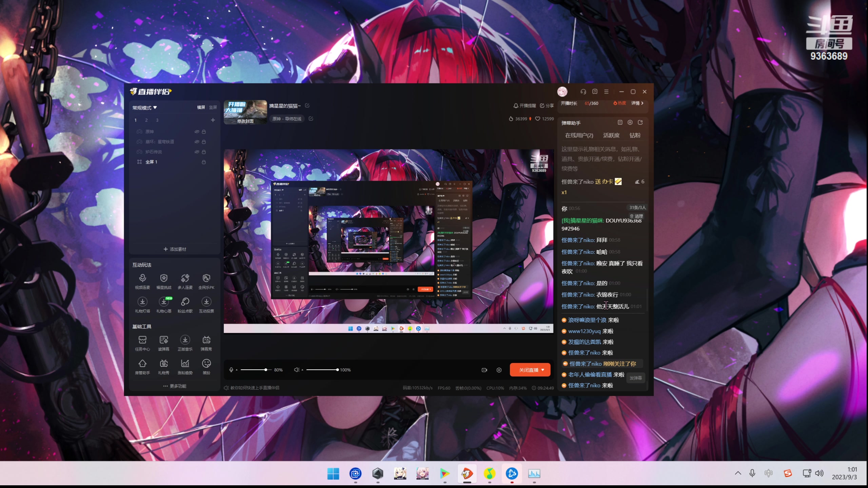The image size is (868, 488).
Task: Switch to 竖屏 portrait mode
Action: click(x=213, y=107)
